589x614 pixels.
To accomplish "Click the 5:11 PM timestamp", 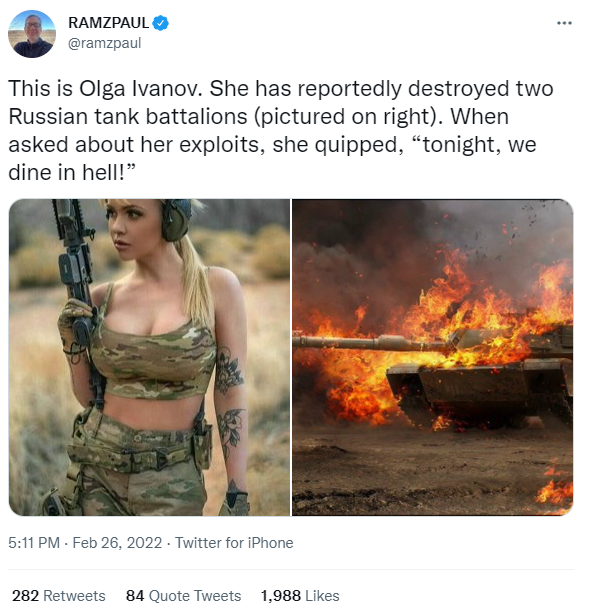I will pyautogui.click(x=34, y=543).
